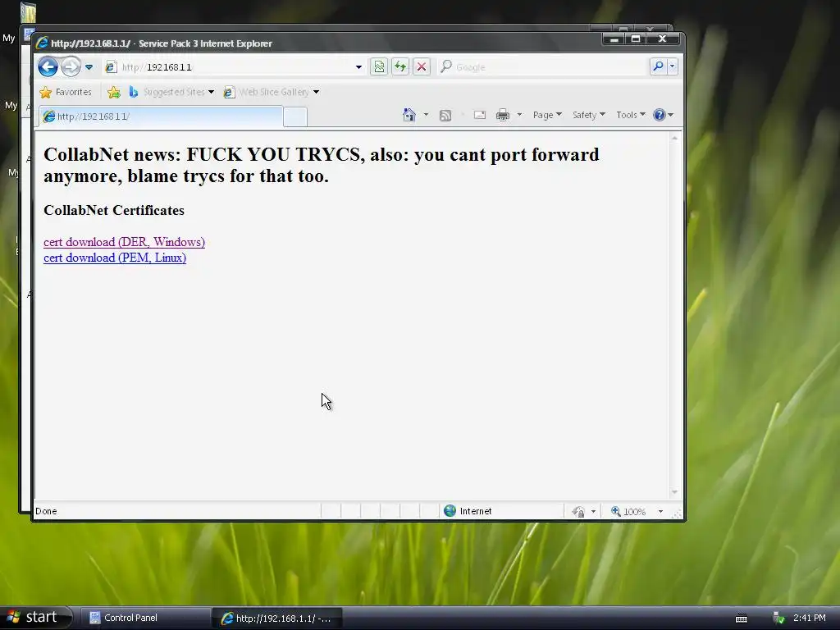Expand the zoom level dropdown arrow
Viewport: 840px width, 630px height.
660,512
